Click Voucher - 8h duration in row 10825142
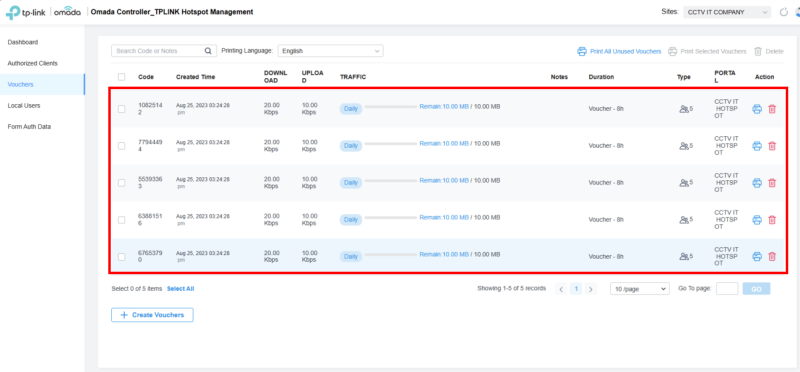Viewport: 800px width, 372px height. point(606,109)
